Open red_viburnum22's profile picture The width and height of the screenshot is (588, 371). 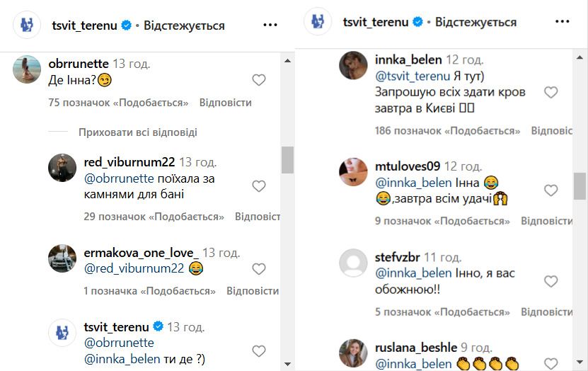pos(62,169)
